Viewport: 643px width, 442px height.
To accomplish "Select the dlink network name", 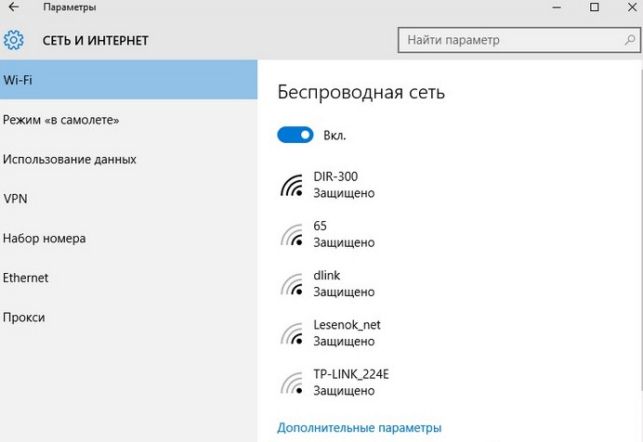I will pyautogui.click(x=327, y=275).
